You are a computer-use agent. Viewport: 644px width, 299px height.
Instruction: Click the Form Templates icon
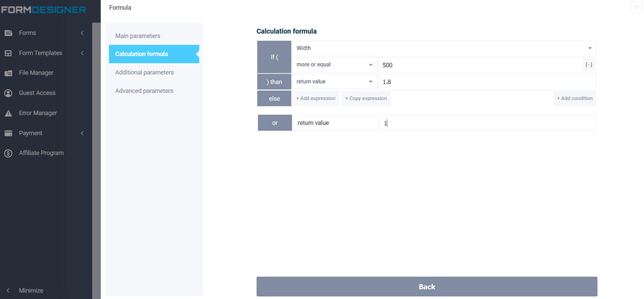[x=9, y=53]
